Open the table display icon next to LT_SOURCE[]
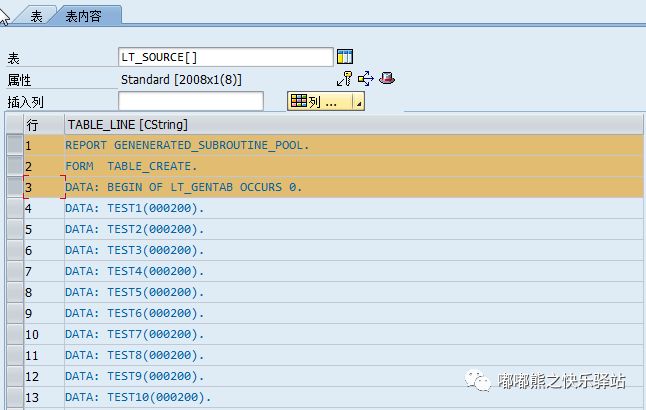 click(345, 56)
